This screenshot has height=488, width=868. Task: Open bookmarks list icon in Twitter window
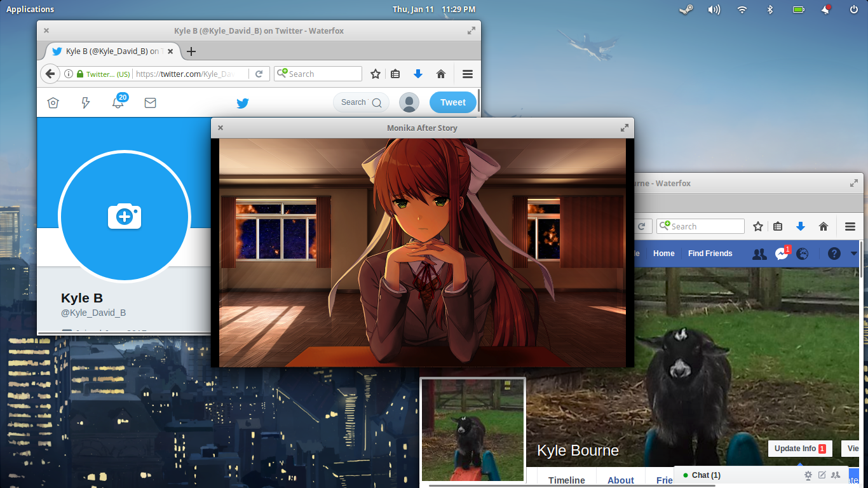[x=395, y=74]
